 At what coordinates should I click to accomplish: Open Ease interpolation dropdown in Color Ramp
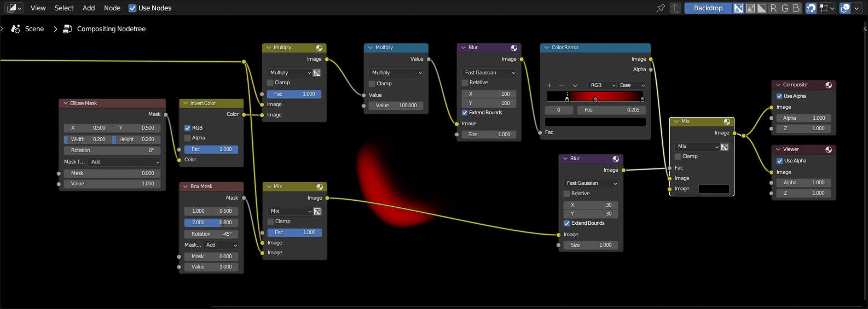(x=631, y=85)
